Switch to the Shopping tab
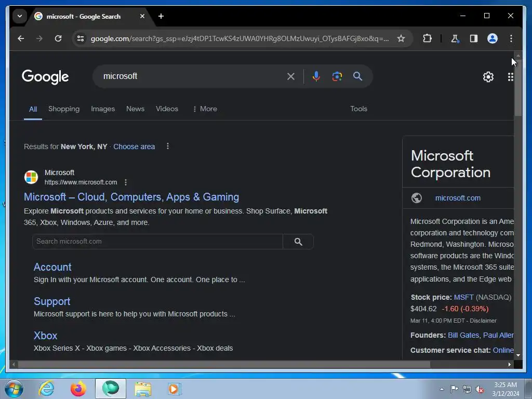The height and width of the screenshot is (399, 532). [64, 109]
